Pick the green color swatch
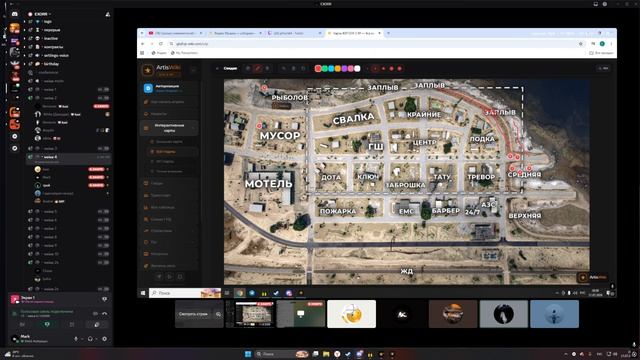Screen dimensions: 640x360 [324, 69]
